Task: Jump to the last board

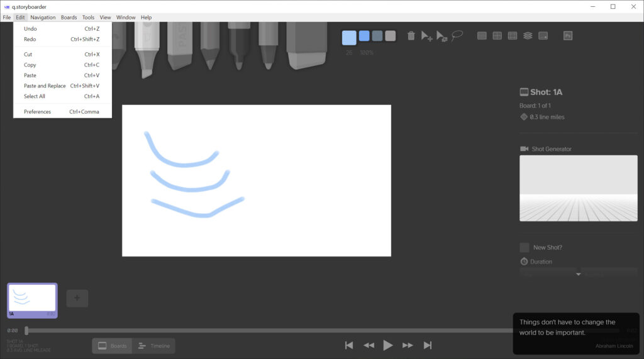Action: point(428,345)
